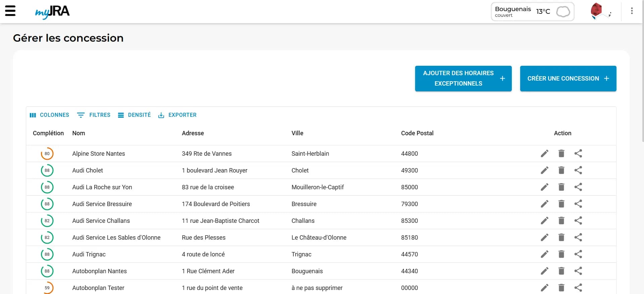Open the Filtres filter panel

click(x=94, y=115)
